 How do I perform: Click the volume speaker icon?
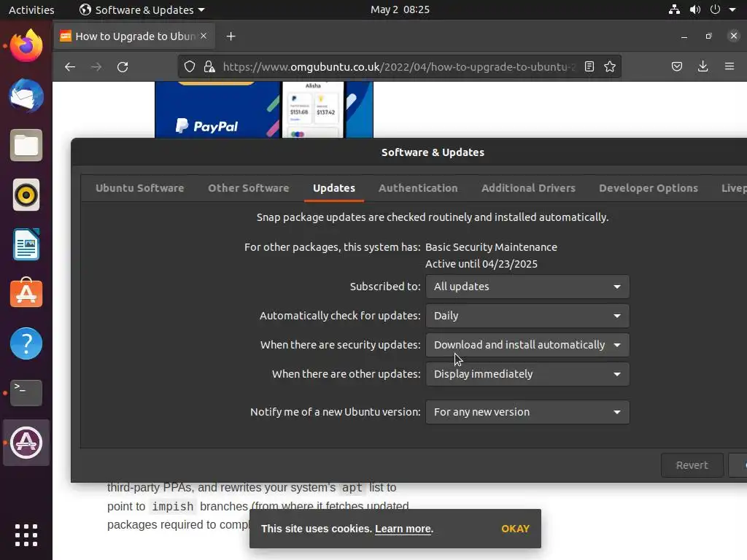pos(695,9)
